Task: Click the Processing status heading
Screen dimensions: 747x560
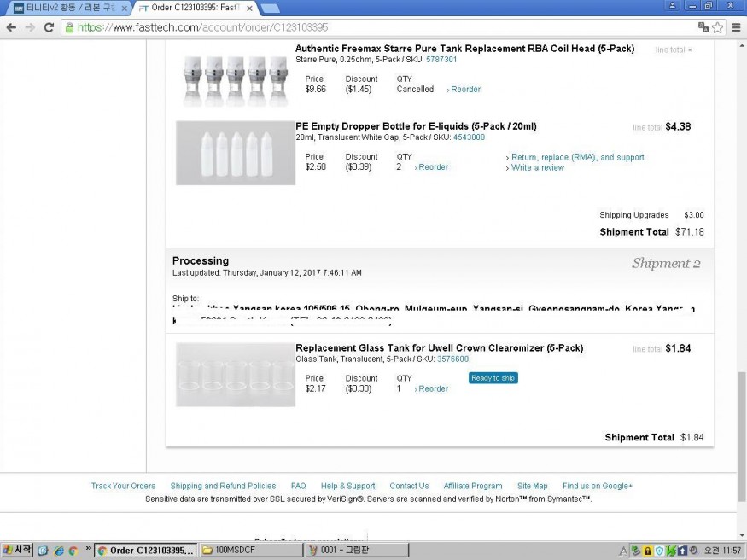Action: click(x=201, y=261)
